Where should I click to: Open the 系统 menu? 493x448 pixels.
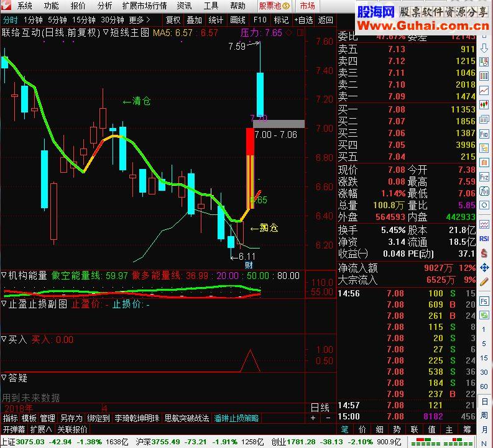[x=24, y=6]
